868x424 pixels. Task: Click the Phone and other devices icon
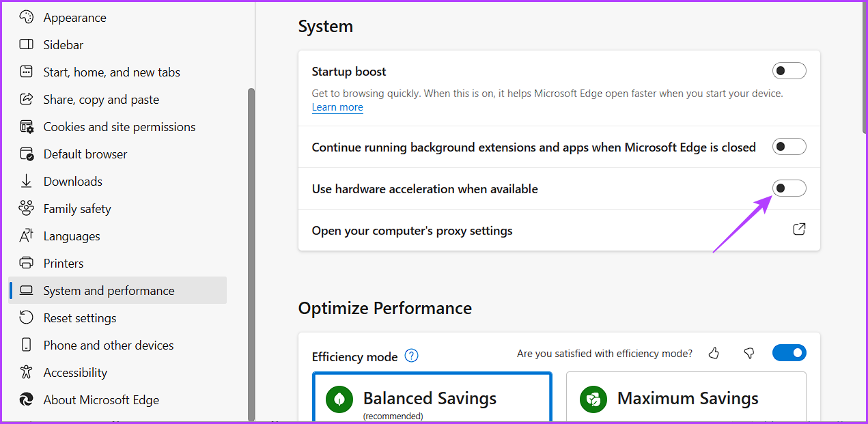27,345
